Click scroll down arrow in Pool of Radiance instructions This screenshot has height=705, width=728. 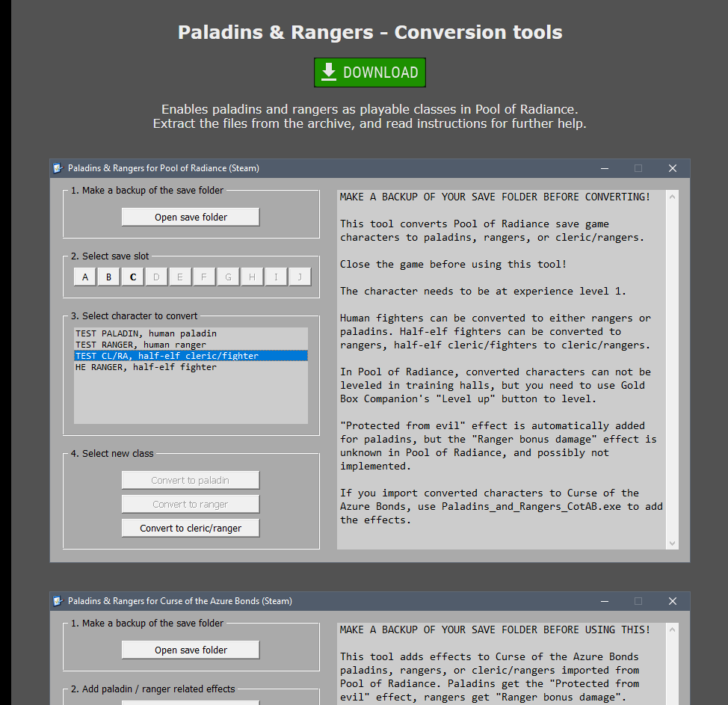(672, 543)
